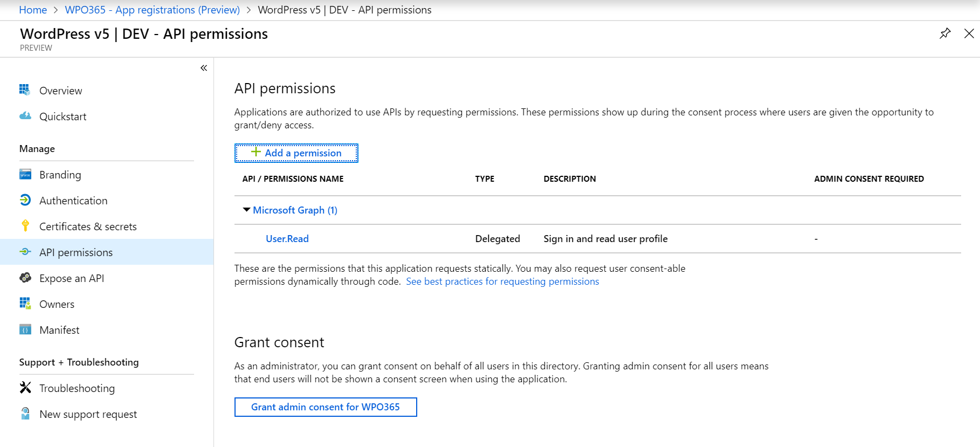Viewport: 980px width, 447px height.
Task: Click the Owners icon in sidebar
Action: coord(25,304)
